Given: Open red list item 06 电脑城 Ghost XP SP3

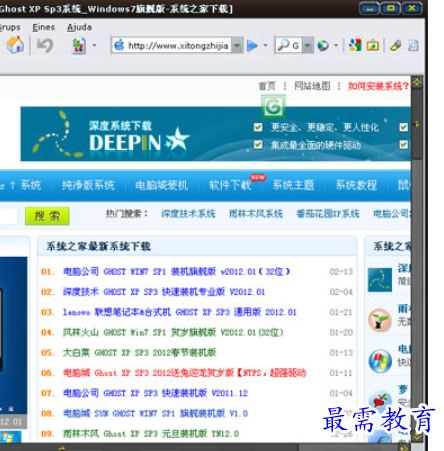Looking at the screenshot, I should (x=185, y=373).
